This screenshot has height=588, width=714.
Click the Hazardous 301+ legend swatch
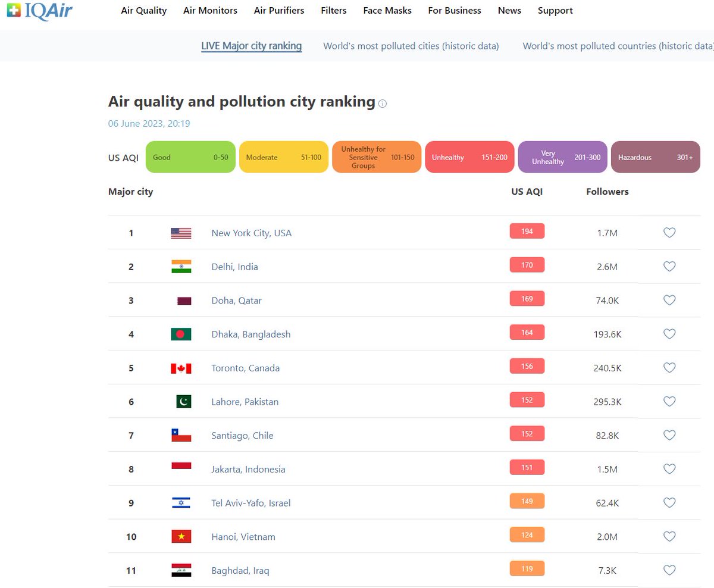pyautogui.click(x=655, y=157)
